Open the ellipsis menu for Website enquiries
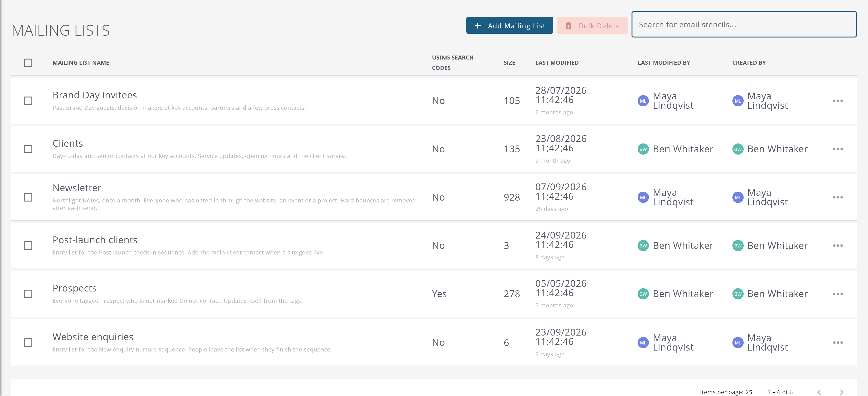 pos(838,343)
